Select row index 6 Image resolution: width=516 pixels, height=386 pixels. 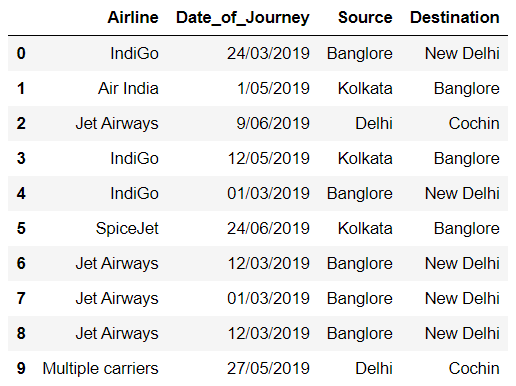pyautogui.click(x=21, y=263)
